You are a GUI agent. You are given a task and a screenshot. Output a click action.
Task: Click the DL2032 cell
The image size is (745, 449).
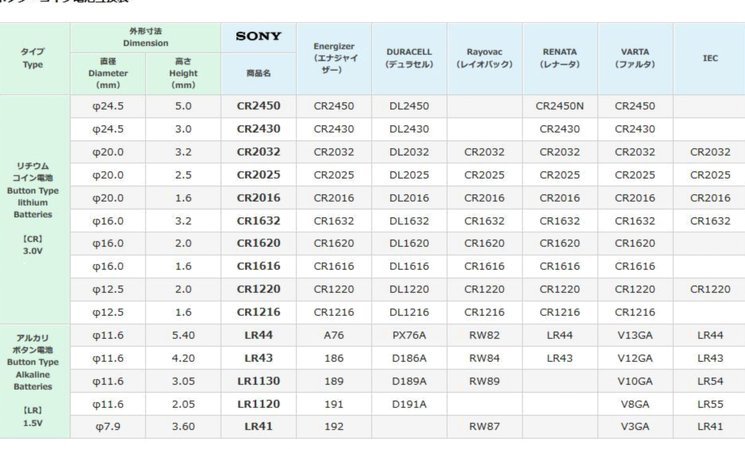tap(409, 152)
